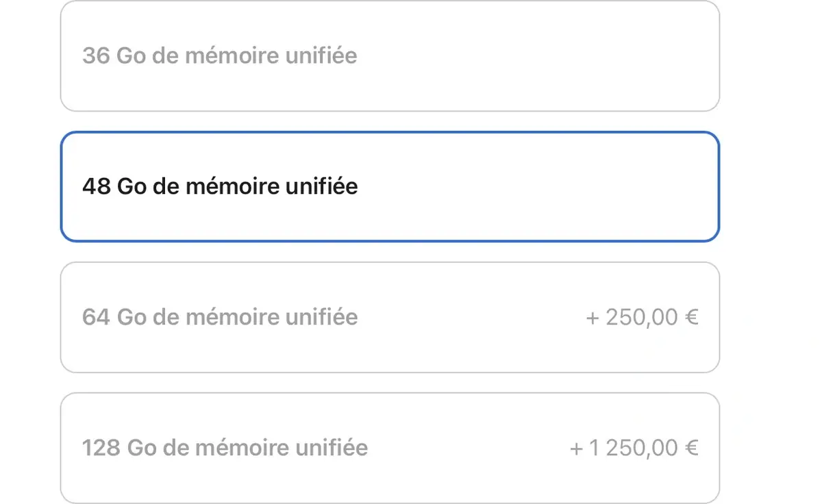This screenshot has height=504, width=822.
Task: Select the 64 Go de mémoire unifiée option
Action: pos(389,317)
